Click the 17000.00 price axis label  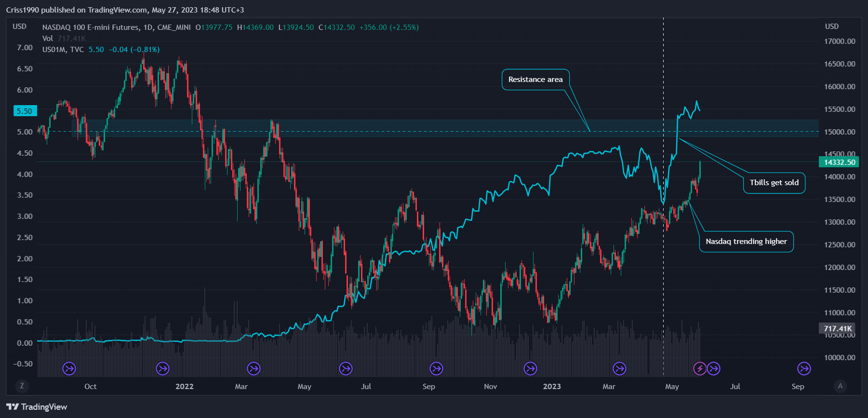(x=840, y=41)
